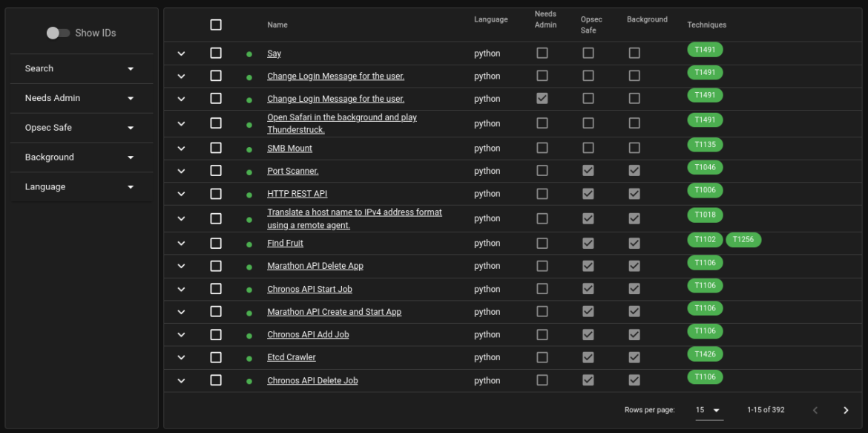This screenshot has width=868, height=433.
Task: Click the green status dot beside Say
Action: 249,54
